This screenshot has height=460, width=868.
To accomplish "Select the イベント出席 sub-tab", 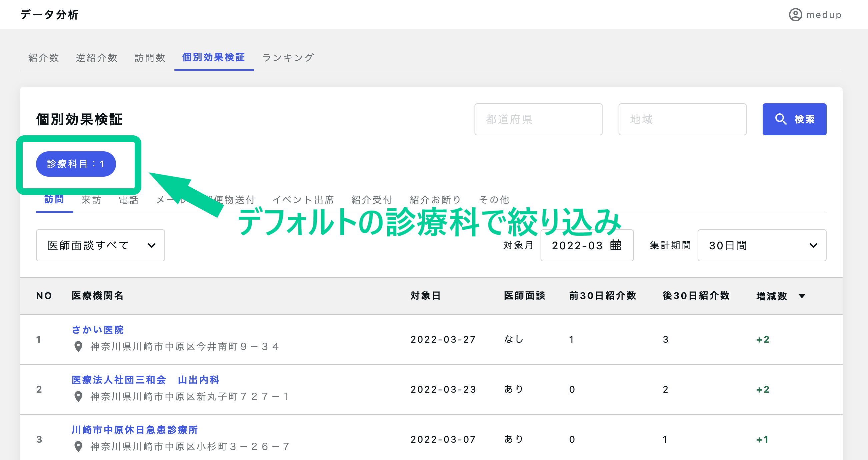I will coord(303,200).
